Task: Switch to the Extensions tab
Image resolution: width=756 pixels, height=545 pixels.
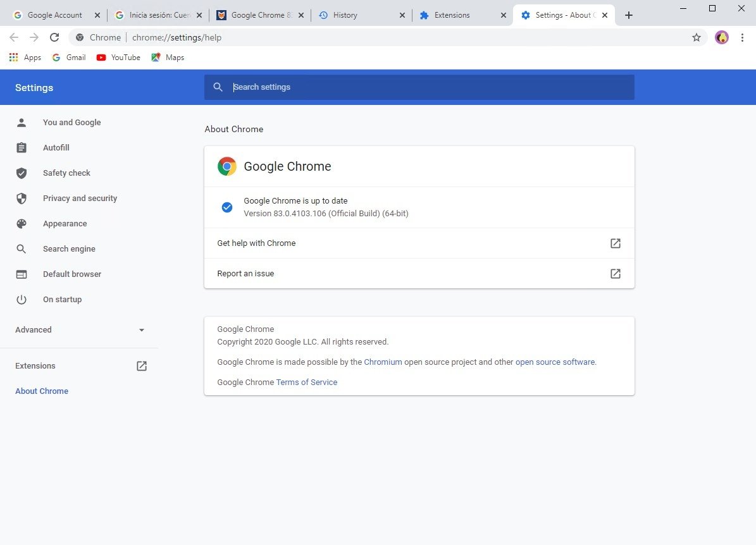Action: pos(463,15)
